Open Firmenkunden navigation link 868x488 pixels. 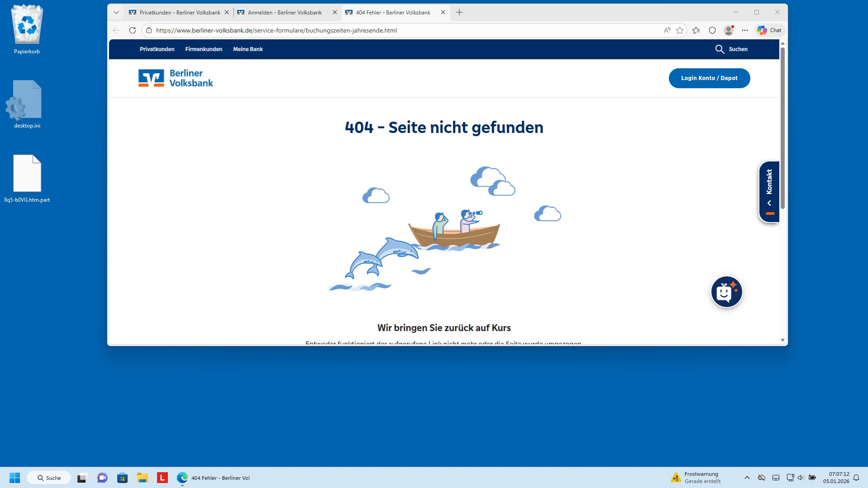[204, 49]
